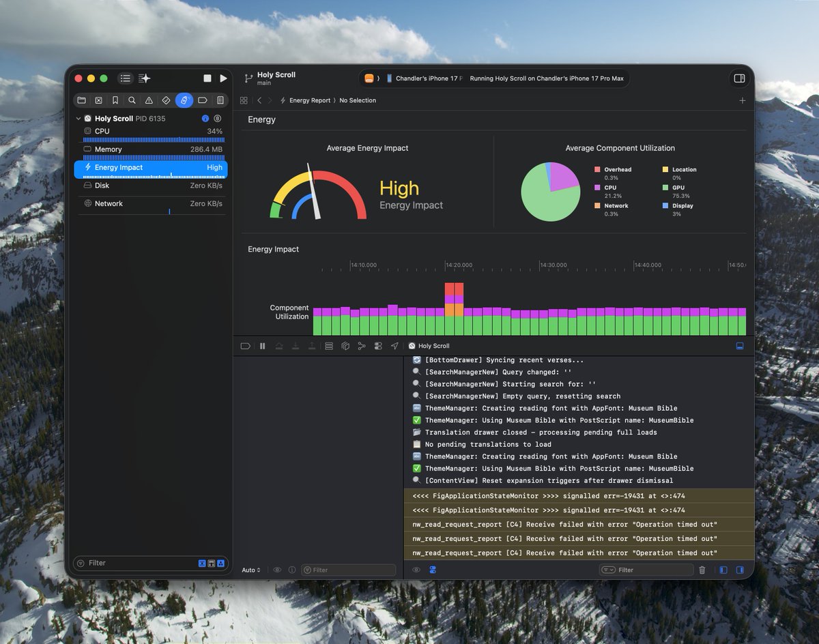The height and width of the screenshot is (644, 819).
Task: Open the Project navigator folder icon
Action: pyautogui.click(x=82, y=100)
